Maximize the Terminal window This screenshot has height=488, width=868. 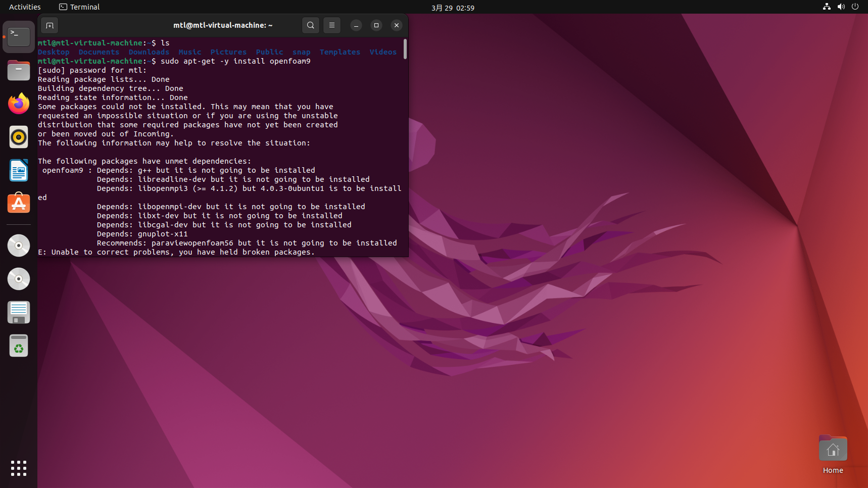tap(376, 25)
